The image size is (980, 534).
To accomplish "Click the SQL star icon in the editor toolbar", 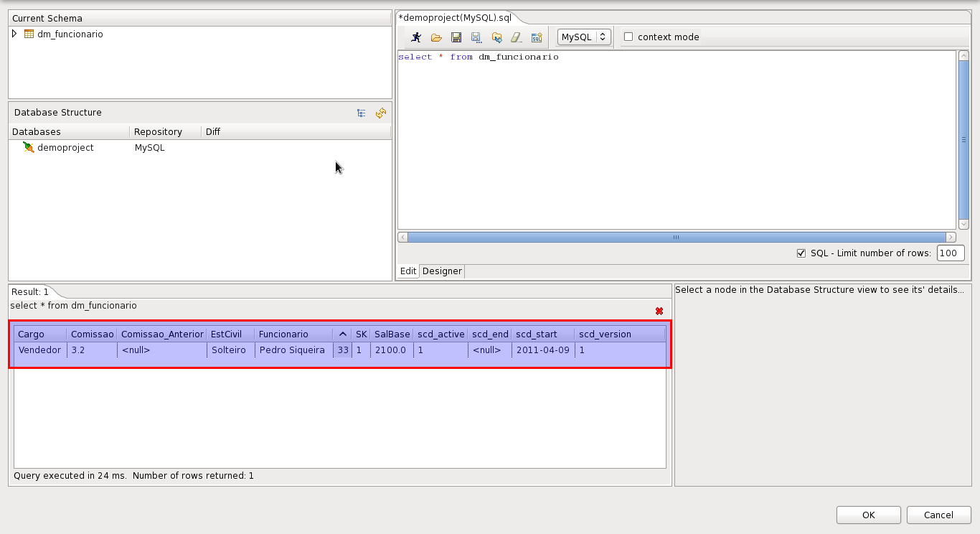I will click(x=536, y=37).
